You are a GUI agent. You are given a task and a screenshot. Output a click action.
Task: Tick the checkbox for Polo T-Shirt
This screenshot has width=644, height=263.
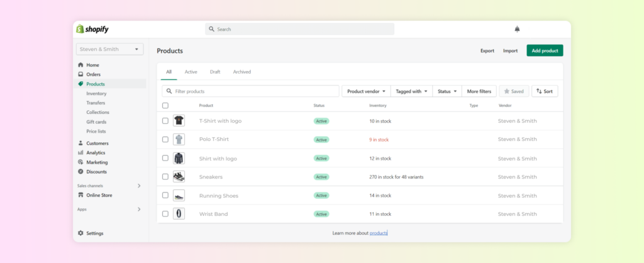point(165,140)
